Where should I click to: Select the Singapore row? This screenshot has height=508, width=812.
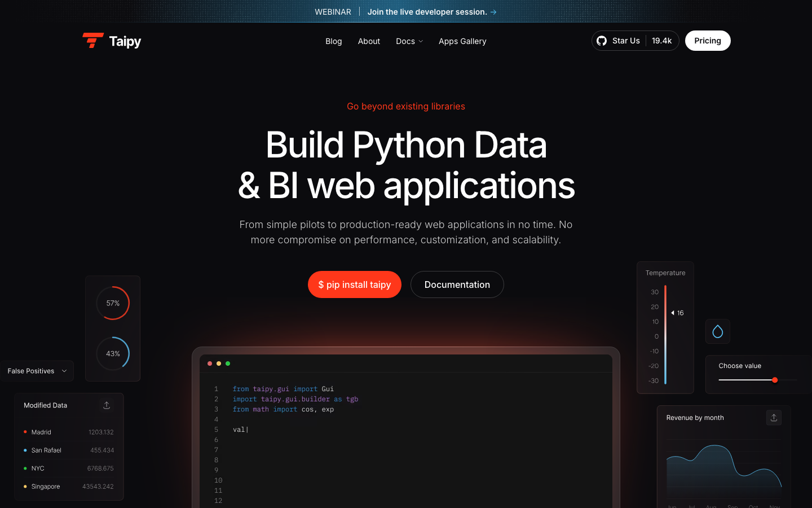coord(69,487)
